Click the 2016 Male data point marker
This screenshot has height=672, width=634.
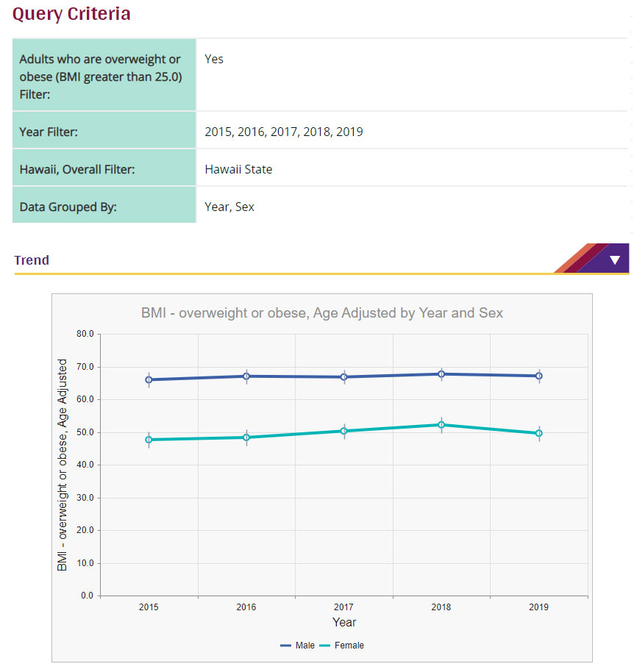[246, 375]
